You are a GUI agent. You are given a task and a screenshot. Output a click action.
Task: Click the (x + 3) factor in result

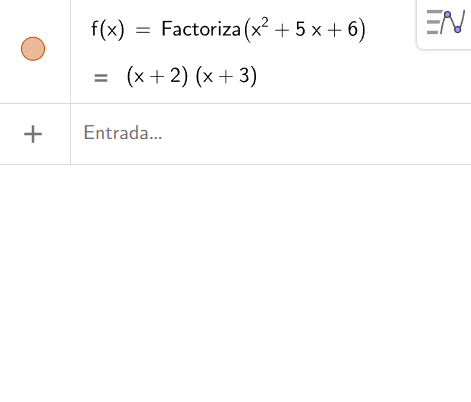tap(226, 76)
